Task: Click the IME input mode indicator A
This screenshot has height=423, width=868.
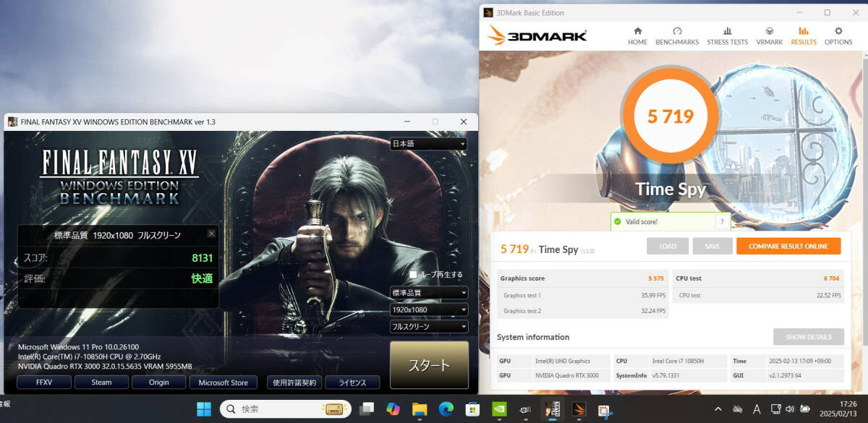Action: 757,409
